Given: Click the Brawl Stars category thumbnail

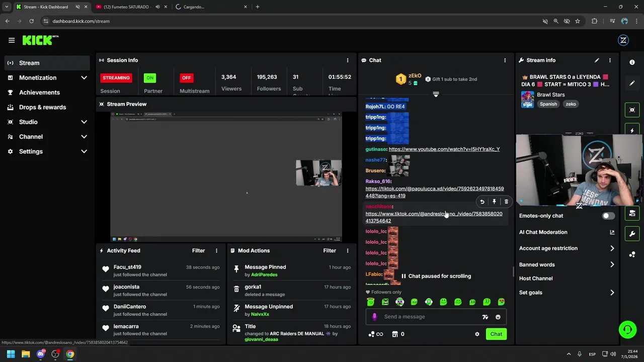Looking at the screenshot, I should tap(527, 99).
